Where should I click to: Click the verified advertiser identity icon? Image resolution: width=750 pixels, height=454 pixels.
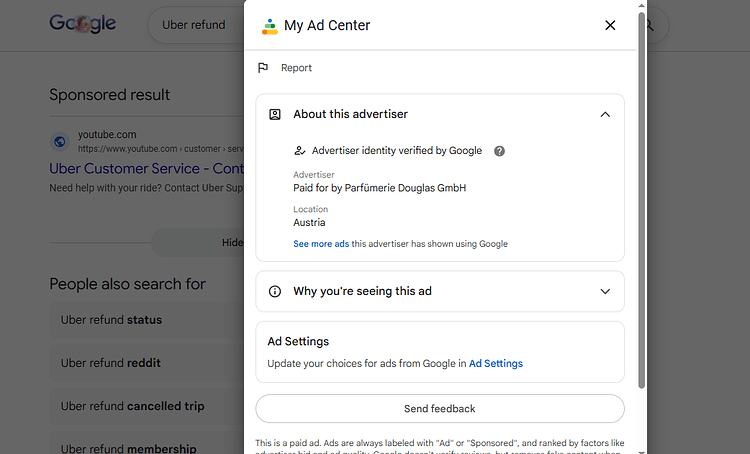pyautogui.click(x=299, y=151)
